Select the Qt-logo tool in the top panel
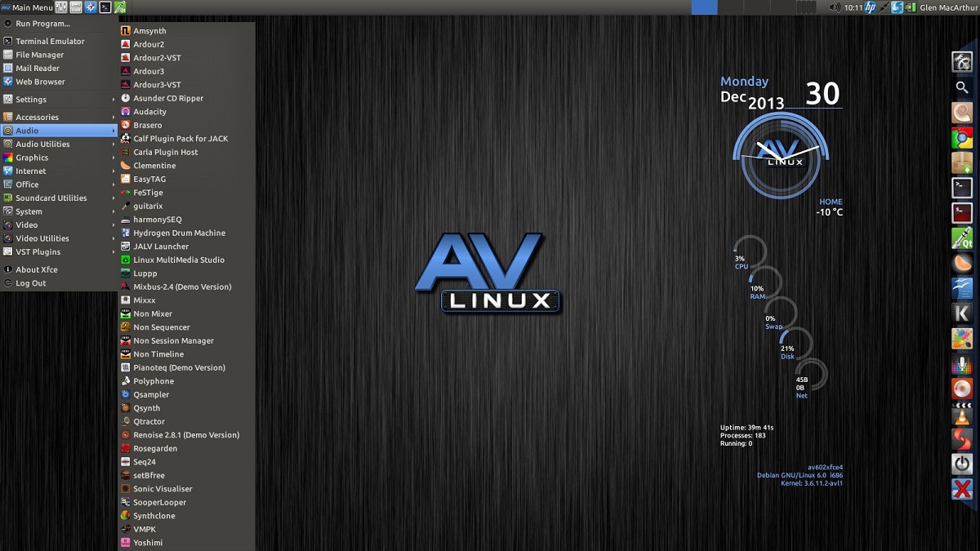Screen dimensions: 980x551 (x=119, y=7)
